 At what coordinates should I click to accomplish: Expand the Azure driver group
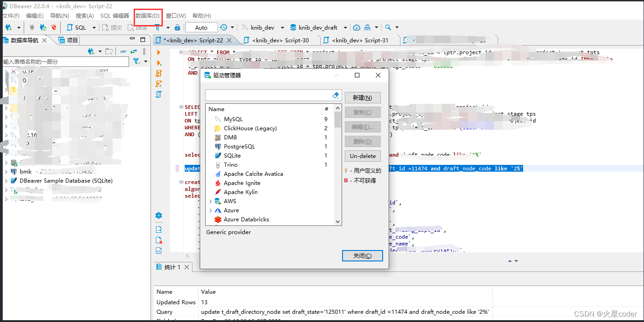click(210, 210)
